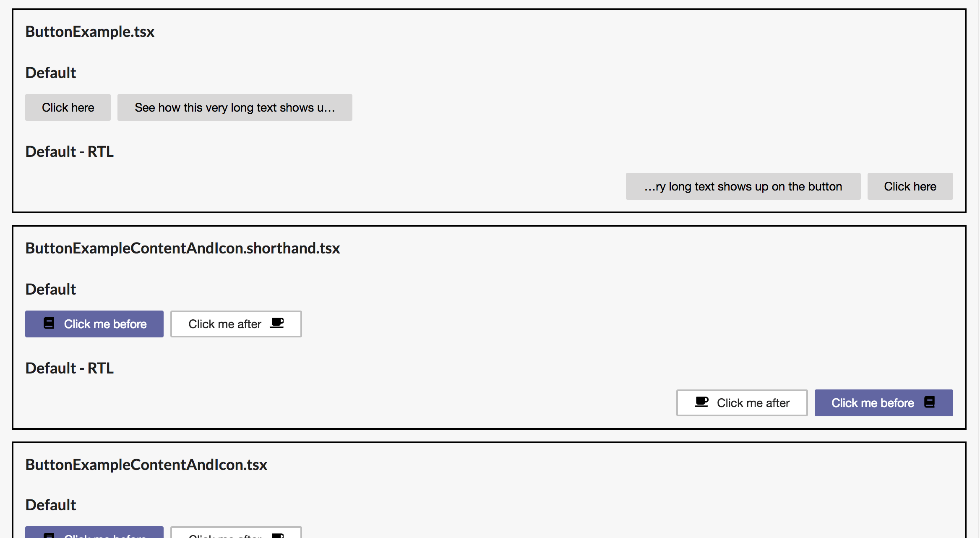
Task: Click coffee cup icon in shorthand RTL outlined button
Action: point(701,402)
